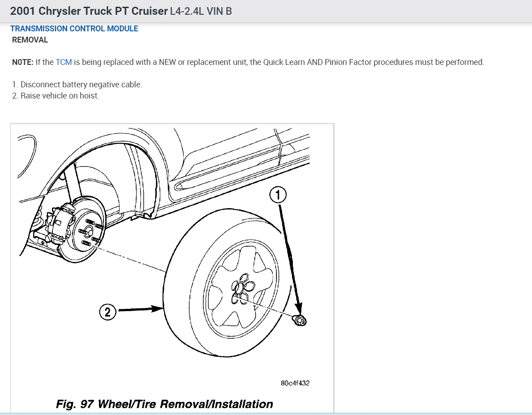Open the TRANSMISSION CONTROL MODULE link

[74, 28]
